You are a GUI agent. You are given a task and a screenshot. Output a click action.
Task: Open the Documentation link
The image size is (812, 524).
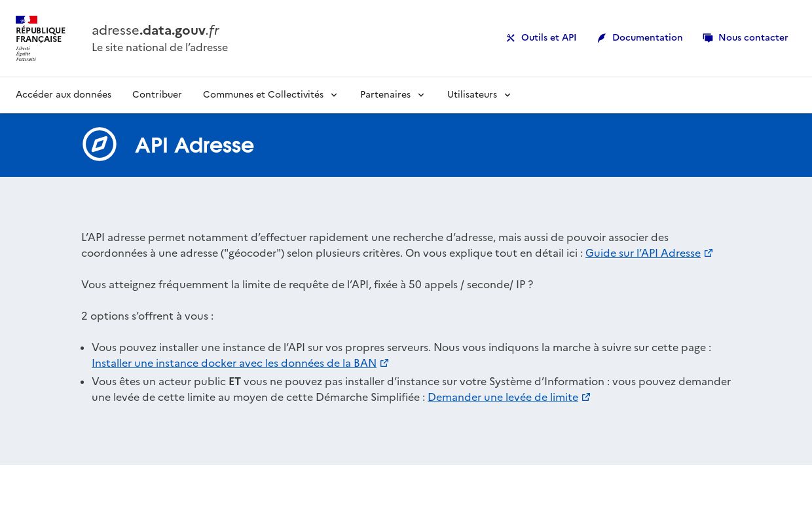pyautogui.click(x=640, y=38)
